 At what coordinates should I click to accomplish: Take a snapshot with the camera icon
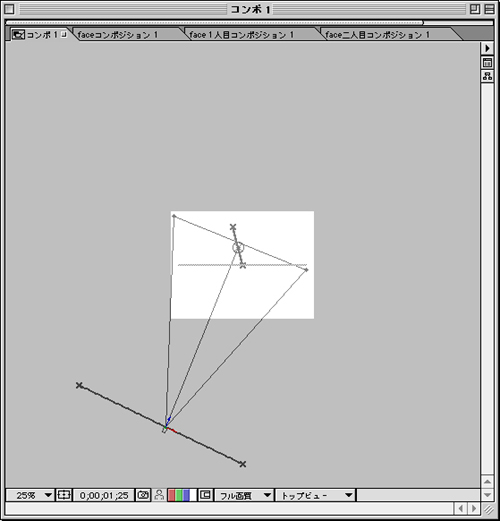(x=143, y=495)
